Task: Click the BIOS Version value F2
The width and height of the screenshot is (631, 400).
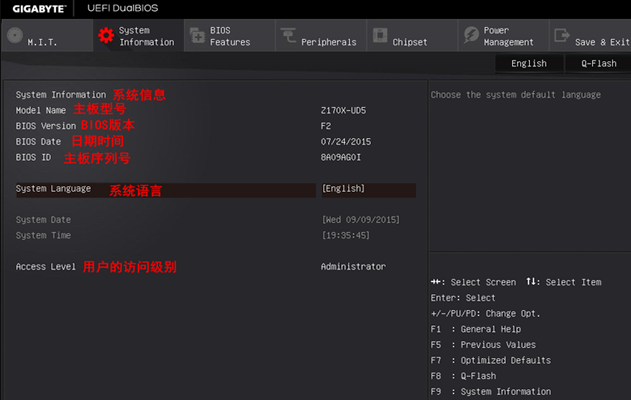Action: point(326,126)
